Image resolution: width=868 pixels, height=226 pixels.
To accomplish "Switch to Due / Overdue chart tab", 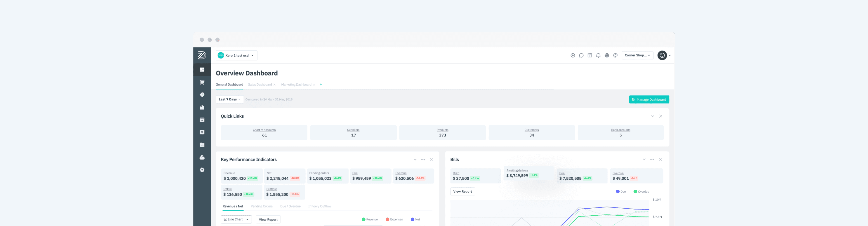I will point(290,206).
